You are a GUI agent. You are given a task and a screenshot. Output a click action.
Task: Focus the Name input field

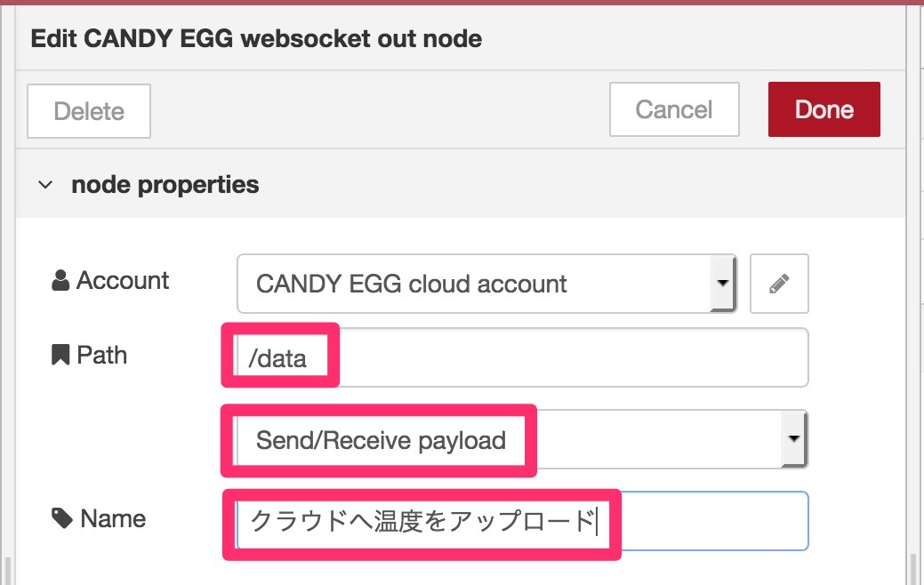(x=522, y=521)
